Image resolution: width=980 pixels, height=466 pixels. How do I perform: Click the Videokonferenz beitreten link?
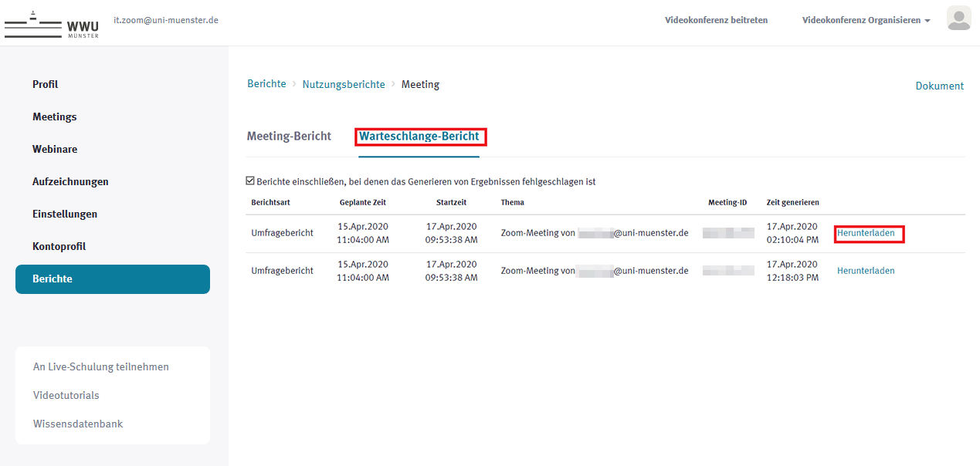tap(716, 20)
